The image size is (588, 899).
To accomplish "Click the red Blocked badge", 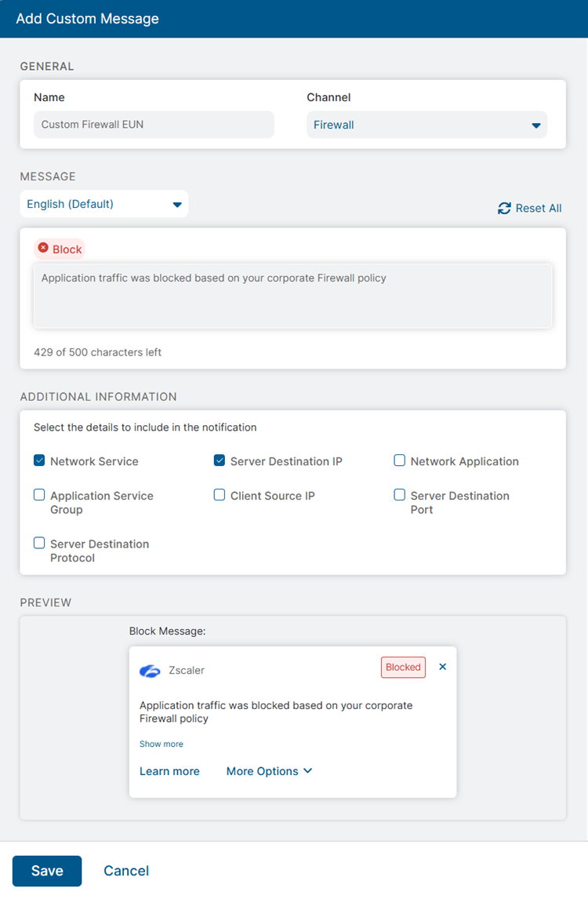I will click(403, 667).
